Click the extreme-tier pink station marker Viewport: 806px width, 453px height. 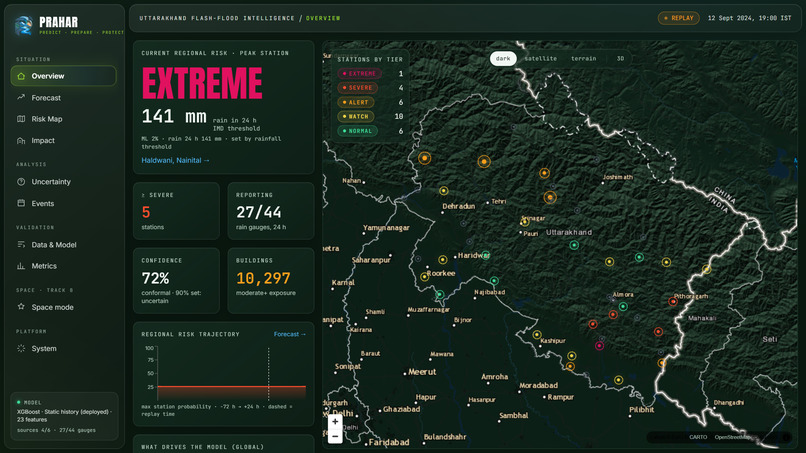pos(599,346)
